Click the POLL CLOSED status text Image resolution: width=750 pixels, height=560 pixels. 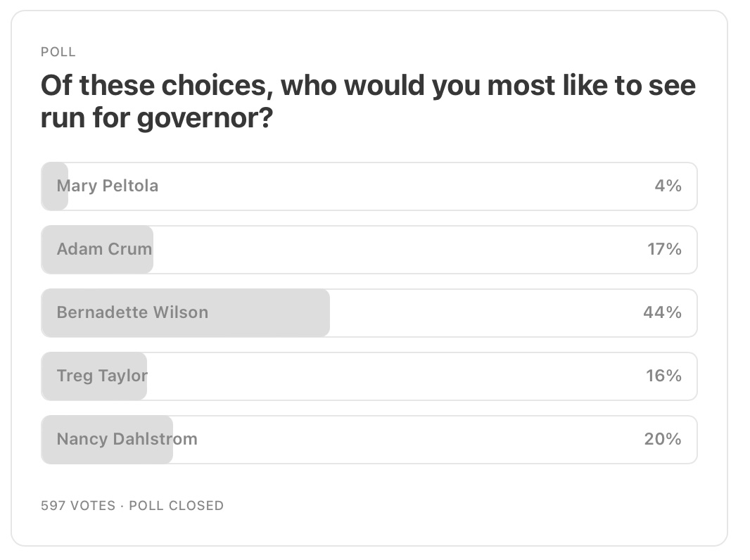176,505
